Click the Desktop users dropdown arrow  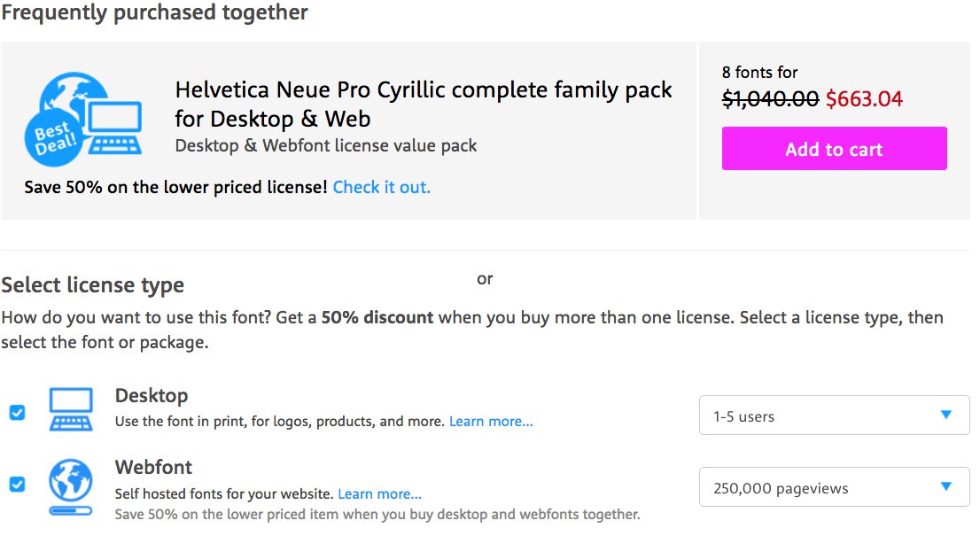coord(945,415)
